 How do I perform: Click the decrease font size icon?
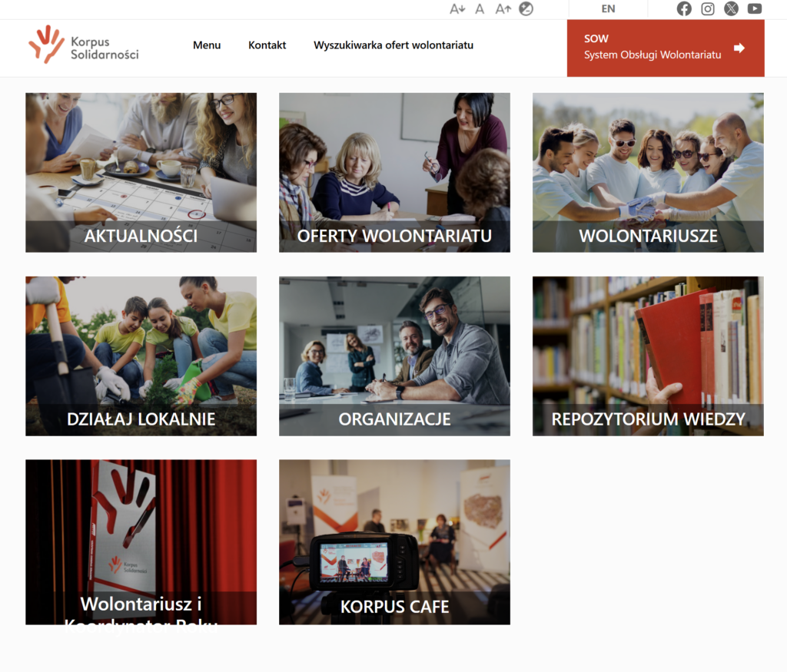(x=457, y=9)
